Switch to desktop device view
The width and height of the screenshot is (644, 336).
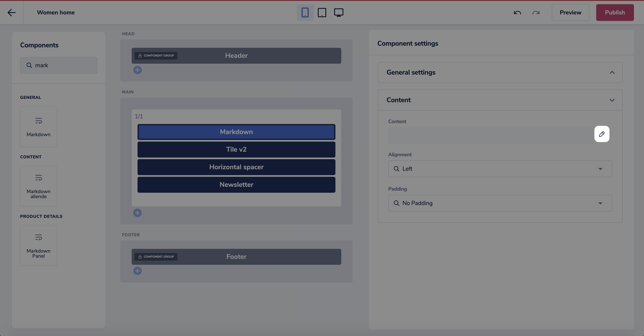[339, 13]
